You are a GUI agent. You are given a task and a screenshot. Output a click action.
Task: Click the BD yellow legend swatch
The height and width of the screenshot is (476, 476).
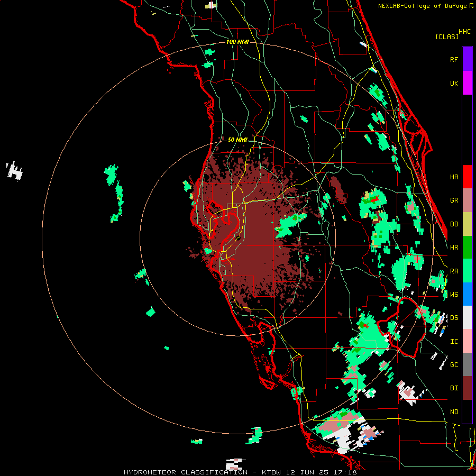pos(467,224)
